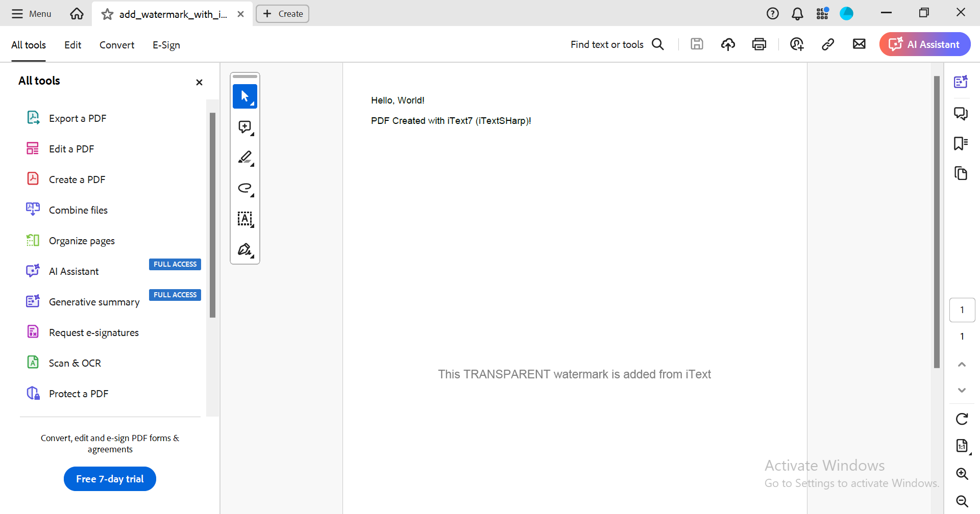Screen dimensions: 980x514
Task: Zoom in on the document
Action: tap(962, 474)
